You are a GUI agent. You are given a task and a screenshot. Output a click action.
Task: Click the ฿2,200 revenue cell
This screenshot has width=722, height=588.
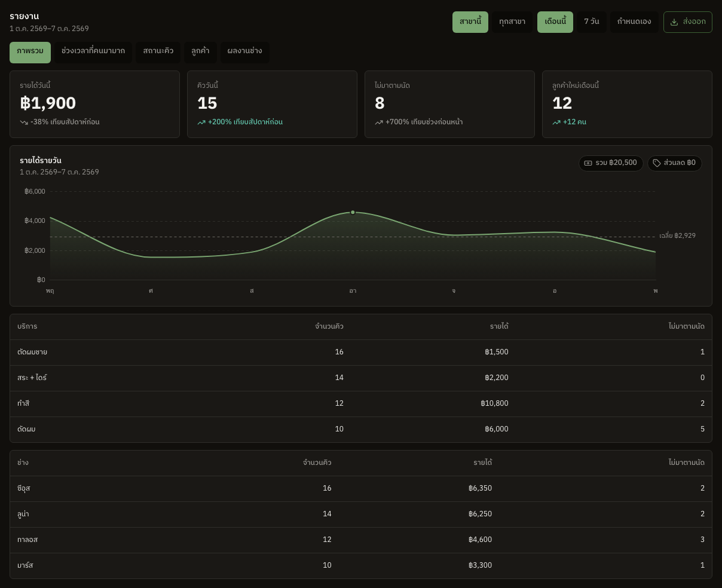(497, 378)
